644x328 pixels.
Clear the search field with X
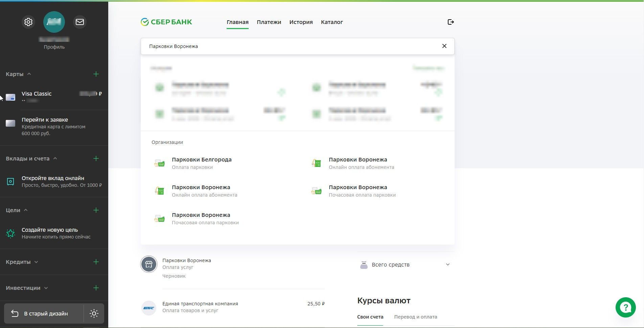pyautogui.click(x=444, y=46)
